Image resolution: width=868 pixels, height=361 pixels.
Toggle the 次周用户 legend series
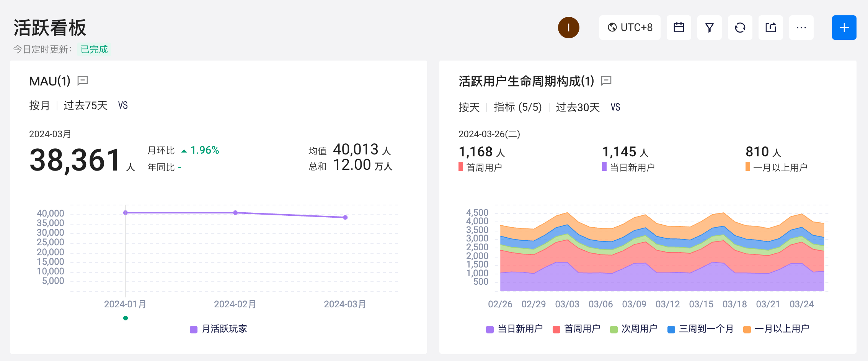(x=634, y=329)
